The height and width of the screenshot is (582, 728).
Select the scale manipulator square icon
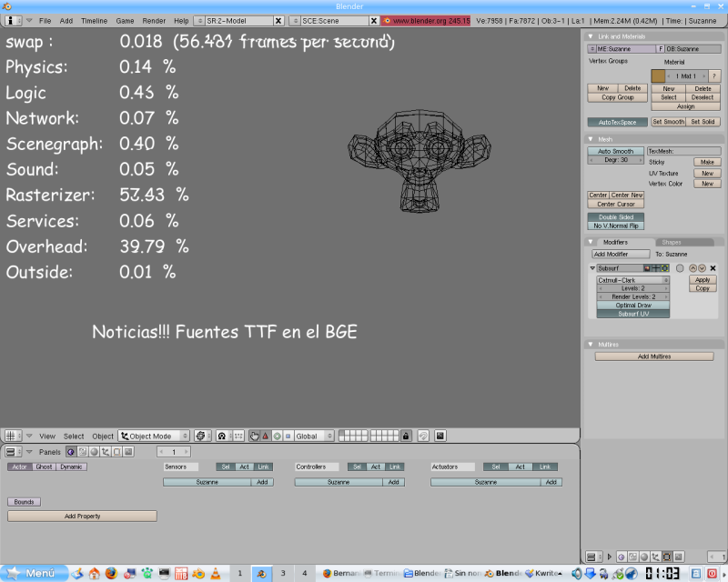(288, 436)
